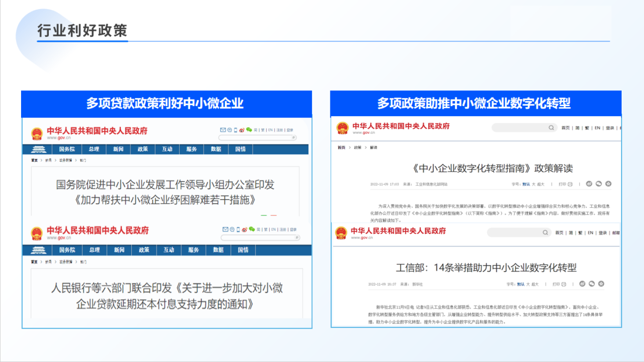Viewport: 644px width, 362px height.
Task: Click the search magnifier icon in the top-right page header
Action: 551,128
